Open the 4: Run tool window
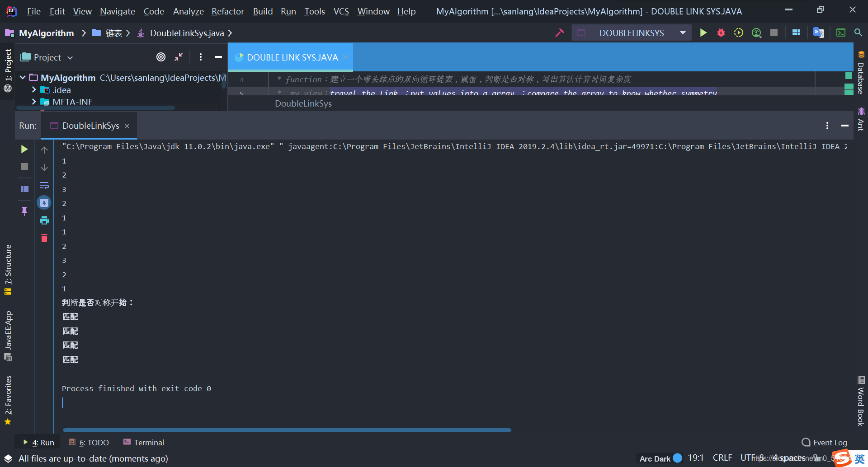This screenshot has width=868, height=467. point(39,443)
